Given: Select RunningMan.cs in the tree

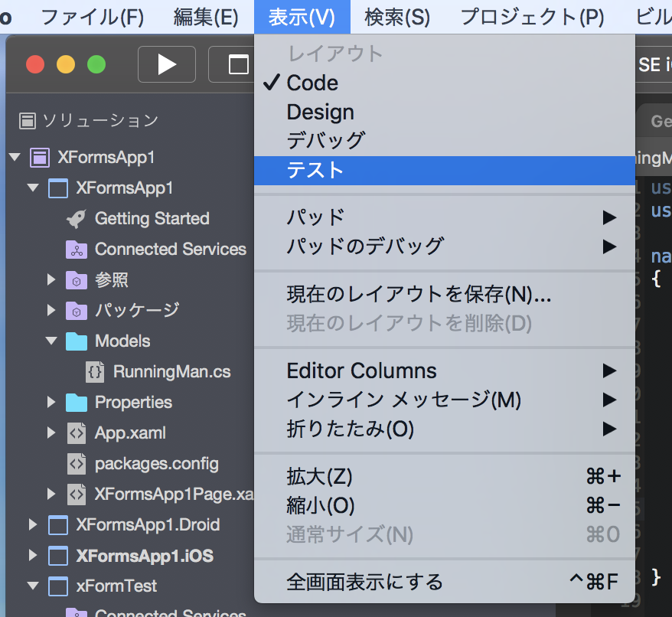Looking at the screenshot, I should [172, 372].
